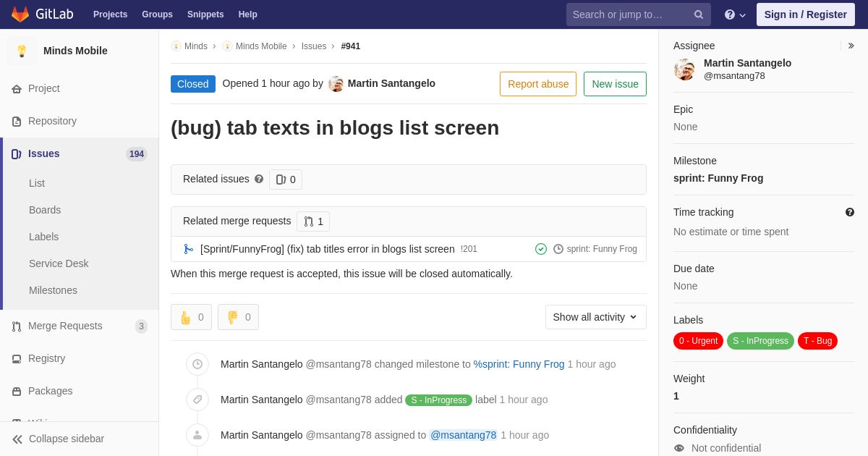Click the New issue button
The width and height of the screenshot is (868, 456).
click(615, 84)
